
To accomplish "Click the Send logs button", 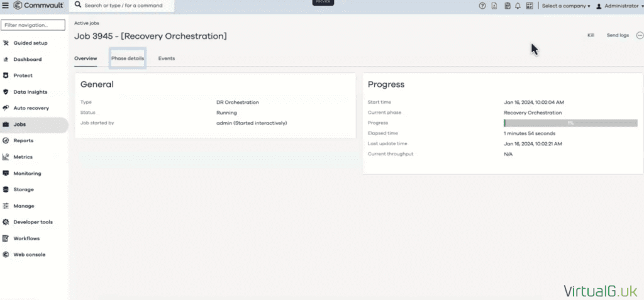I will [617, 35].
